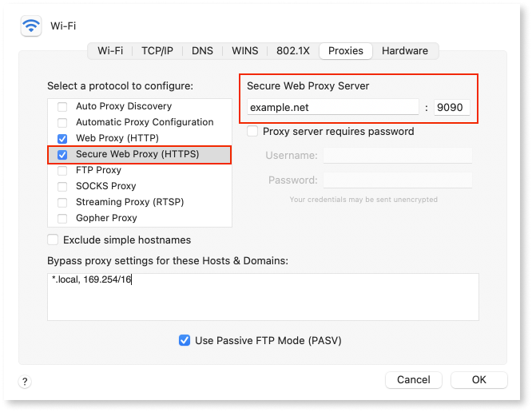
Task: Click the Wi-Fi icon in header
Action: coord(32,26)
